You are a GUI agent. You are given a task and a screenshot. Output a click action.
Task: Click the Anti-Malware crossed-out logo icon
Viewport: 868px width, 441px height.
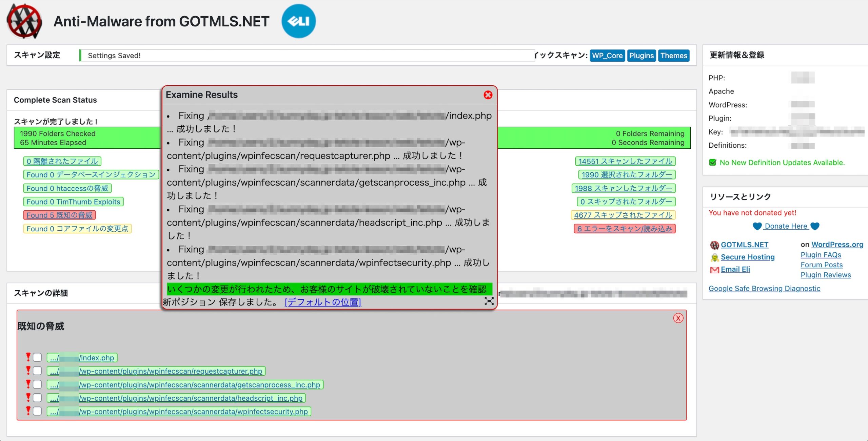[24, 21]
